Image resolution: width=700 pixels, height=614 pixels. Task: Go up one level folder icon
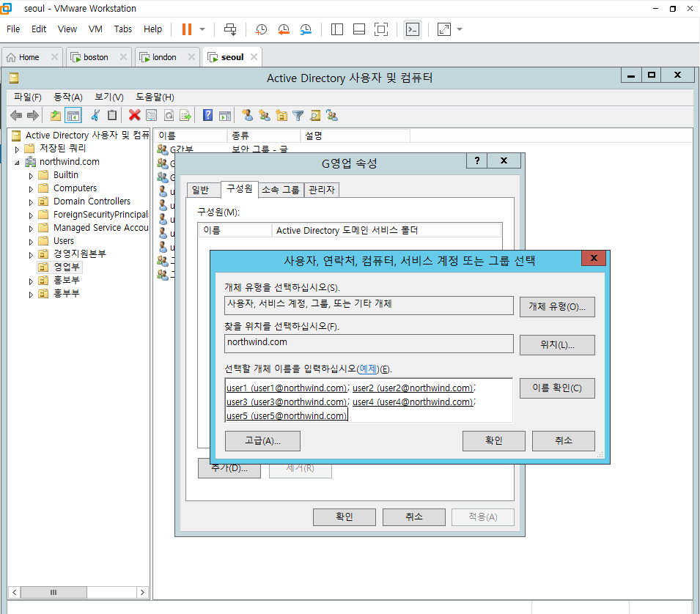(56, 116)
